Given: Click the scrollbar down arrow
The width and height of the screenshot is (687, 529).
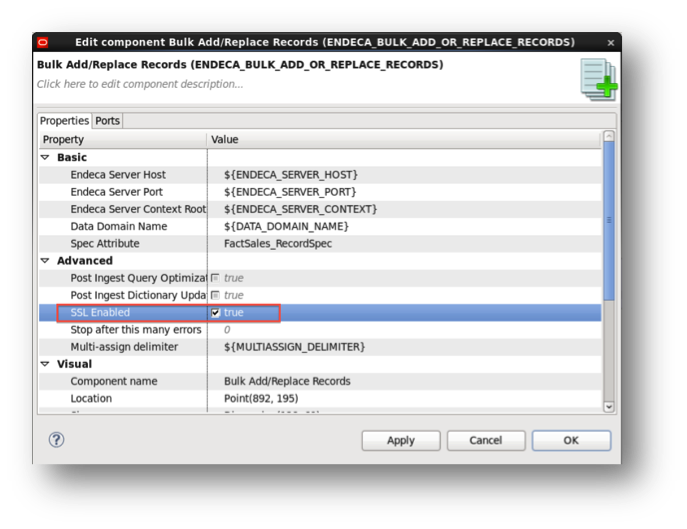Looking at the screenshot, I should 609,407.
